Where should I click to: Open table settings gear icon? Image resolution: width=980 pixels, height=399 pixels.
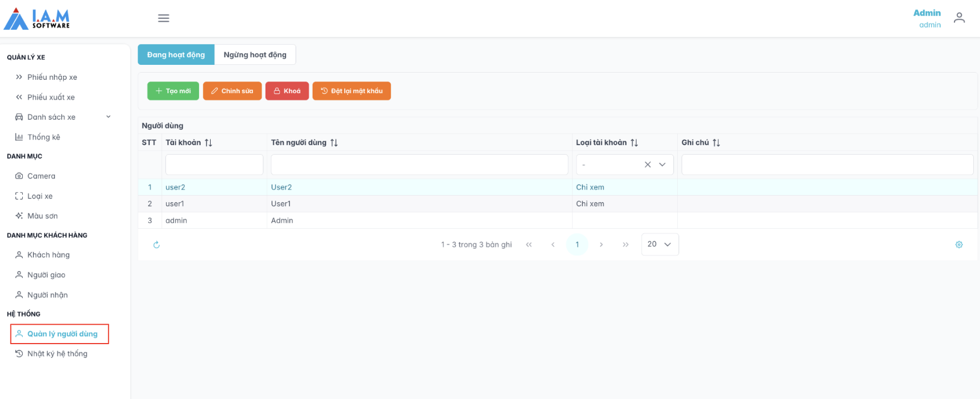tap(959, 244)
